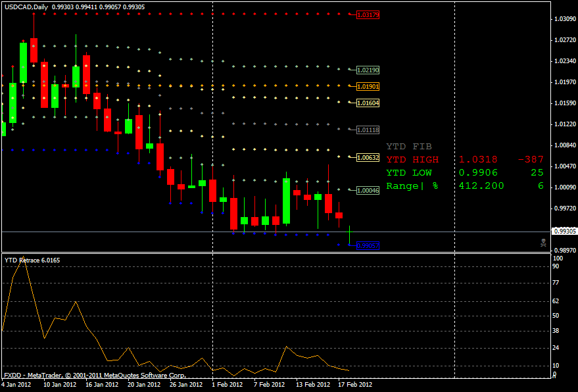The height and width of the screenshot is (392, 578).
Task: Click the YTD LOW label
Action: (409, 173)
